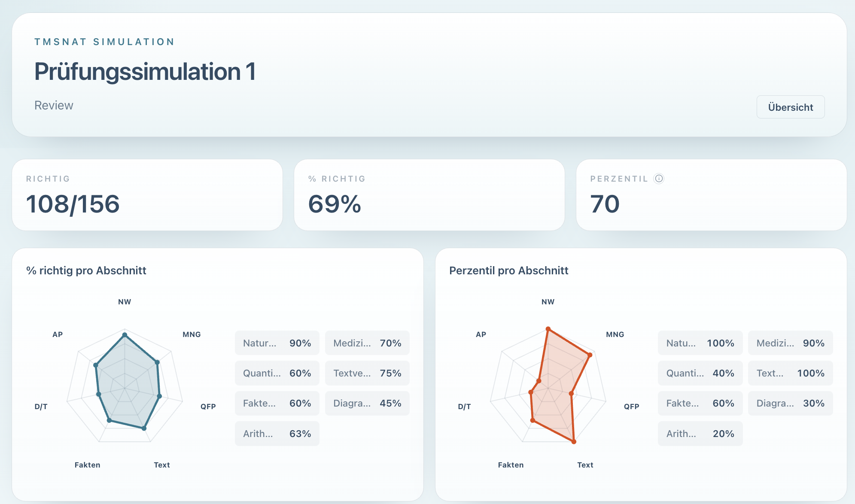The width and height of the screenshot is (855, 504).
Task: Select the Medizi... 70% chip
Action: coord(367,343)
